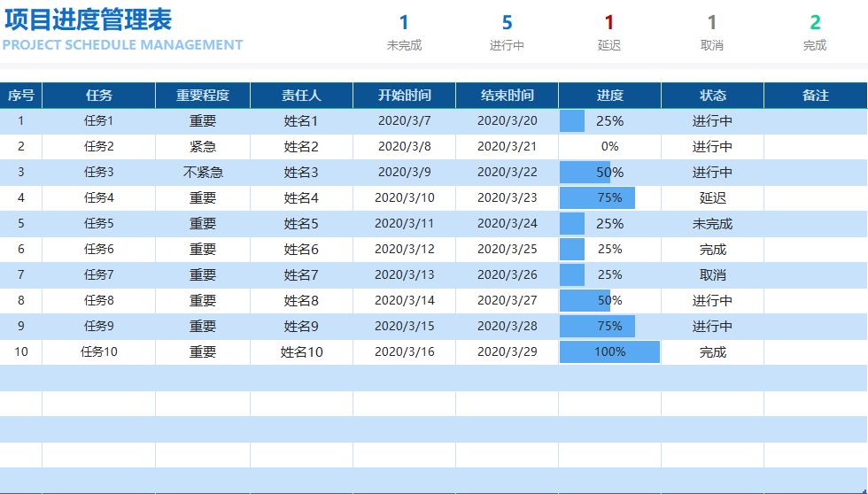Click the 延迟 status cell for 任务4
The width and height of the screenshot is (868, 494).
712,198
